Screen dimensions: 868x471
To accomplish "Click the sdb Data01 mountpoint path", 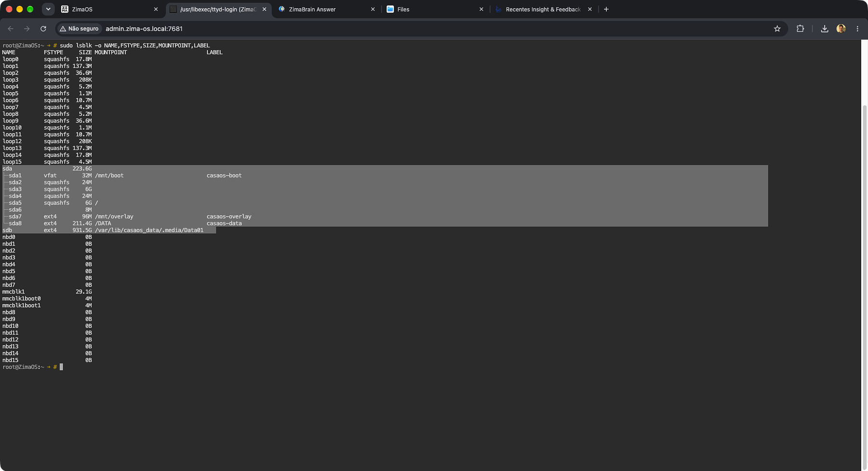I will 149,230.
